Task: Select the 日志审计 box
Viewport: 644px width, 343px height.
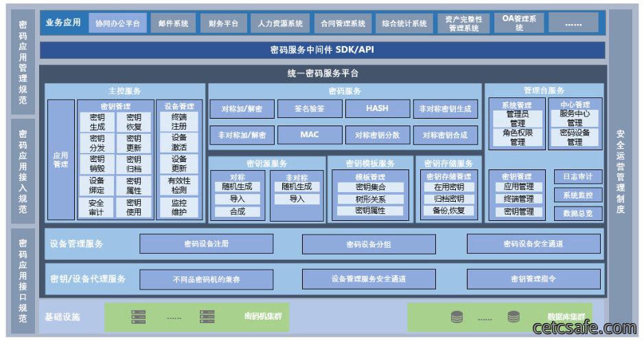Action: pyautogui.click(x=578, y=177)
